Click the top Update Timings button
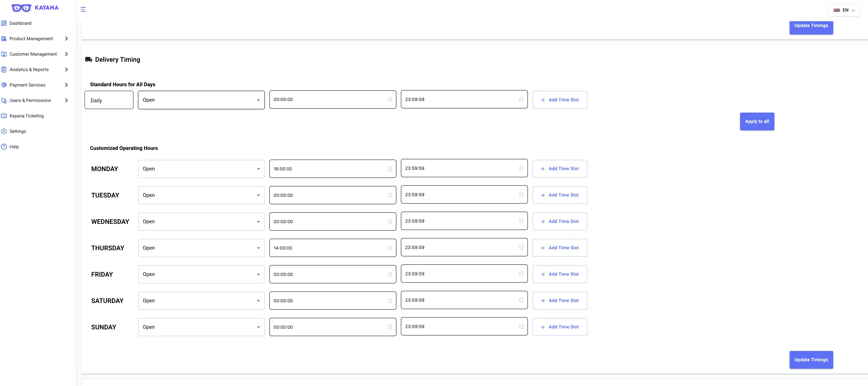Image resolution: width=868 pixels, height=386 pixels. point(811,27)
